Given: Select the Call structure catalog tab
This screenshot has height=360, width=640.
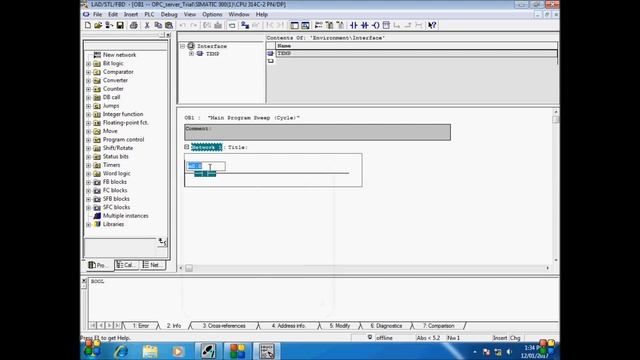Looking at the screenshot, I should [127, 265].
